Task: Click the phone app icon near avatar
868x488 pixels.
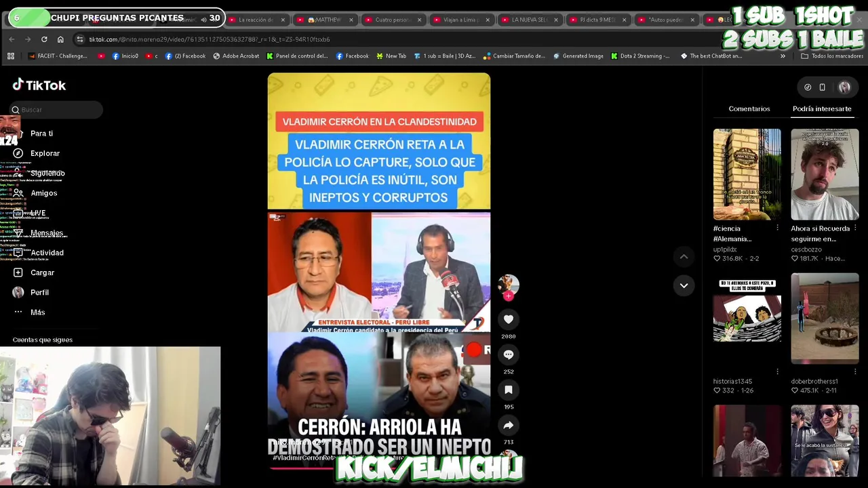Action: tap(822, 87)
